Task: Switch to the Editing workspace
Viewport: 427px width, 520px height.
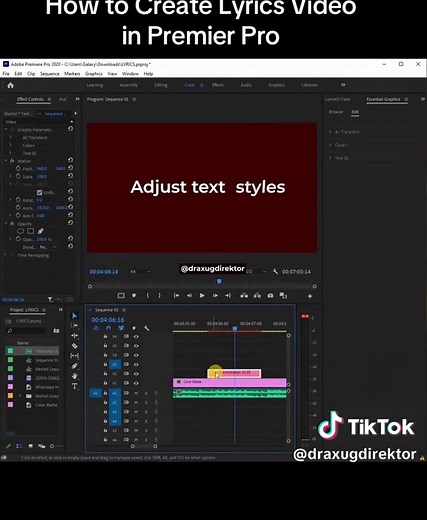Action: click(161, 85)
